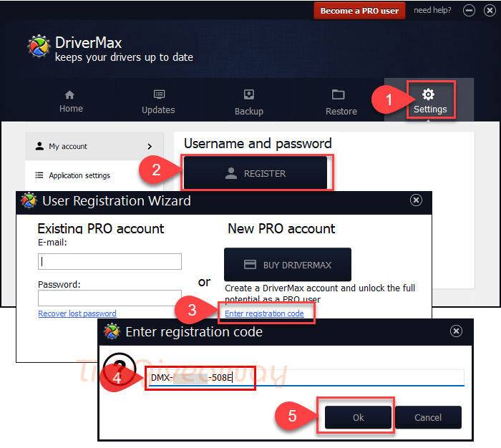Image resolution: width=501 pixels, height=448 pixels.
Task: Open Application settings section
Action: pos(94,175)
